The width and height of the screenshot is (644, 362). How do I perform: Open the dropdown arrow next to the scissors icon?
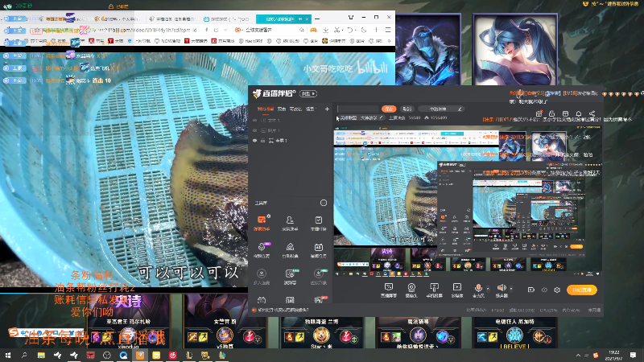pos(343,31)
